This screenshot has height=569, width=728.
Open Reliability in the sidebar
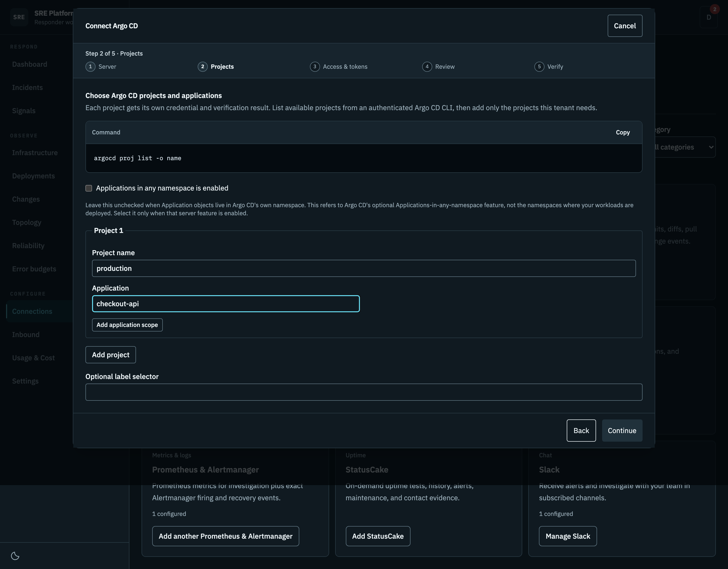click(x=28, y=246)
